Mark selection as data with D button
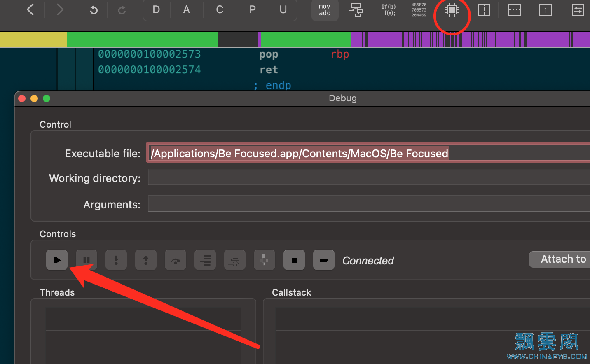The height and width of the screenshot is (364, 590). click(156, 9)
